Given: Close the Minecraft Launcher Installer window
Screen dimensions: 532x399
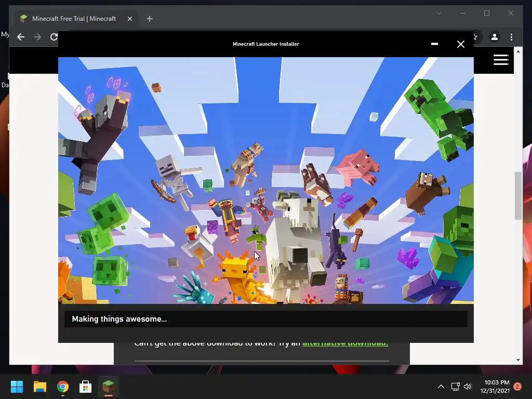Looking at the screenshot, I should [460, 44].
